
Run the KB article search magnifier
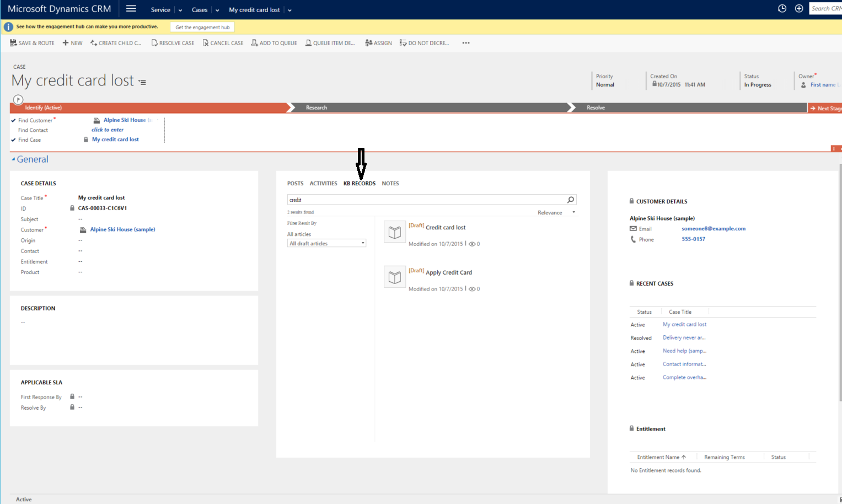click(571, 199)
